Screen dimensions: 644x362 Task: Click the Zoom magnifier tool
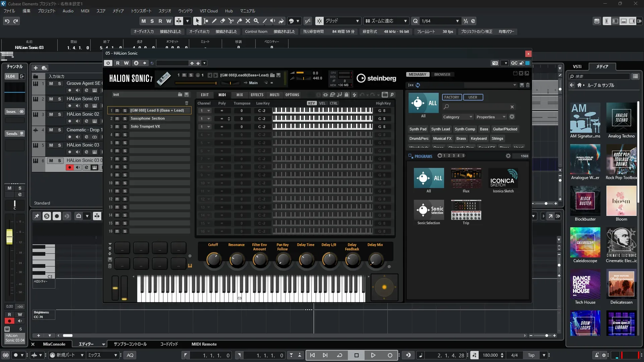click(x=256, y=21)
